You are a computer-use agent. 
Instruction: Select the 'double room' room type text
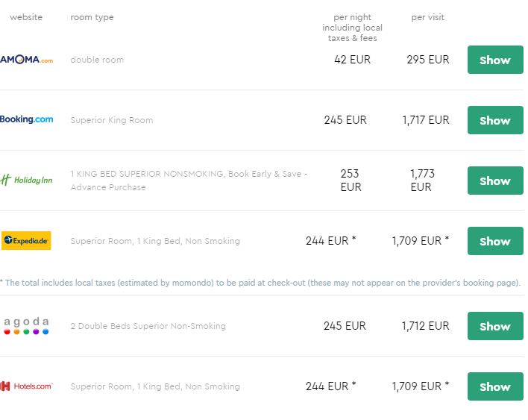[x=97, y=60]
